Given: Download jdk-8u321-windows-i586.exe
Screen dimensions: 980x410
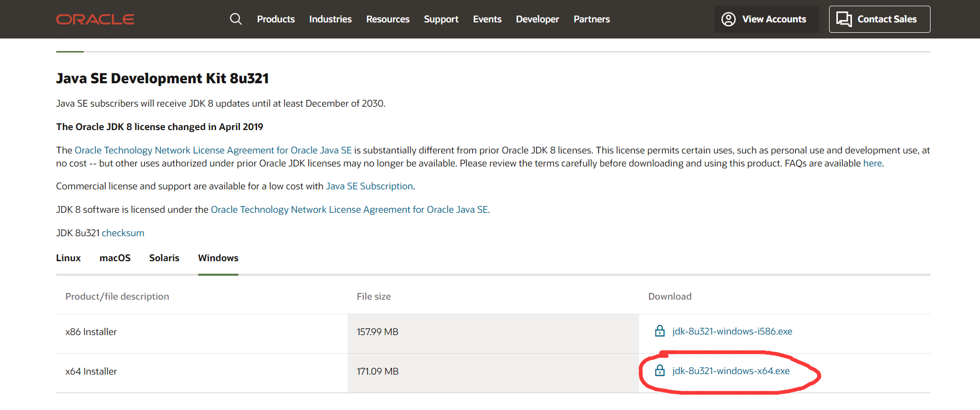Looking at the screenshot, I should pos(732,331).
